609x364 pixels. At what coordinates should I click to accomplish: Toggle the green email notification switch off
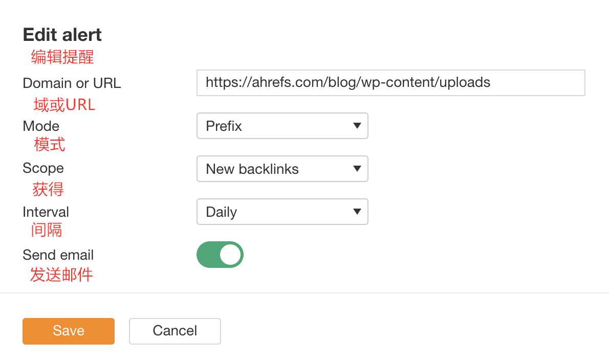[220, 255]
